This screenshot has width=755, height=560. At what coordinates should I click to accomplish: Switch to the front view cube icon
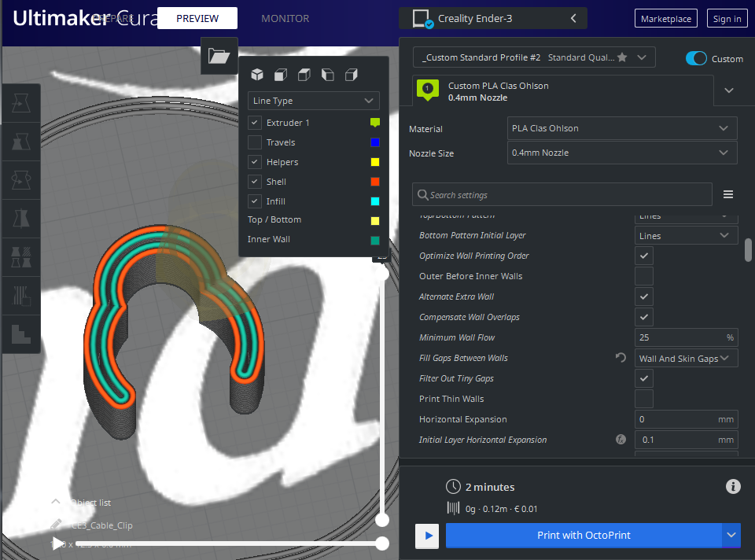281,75
